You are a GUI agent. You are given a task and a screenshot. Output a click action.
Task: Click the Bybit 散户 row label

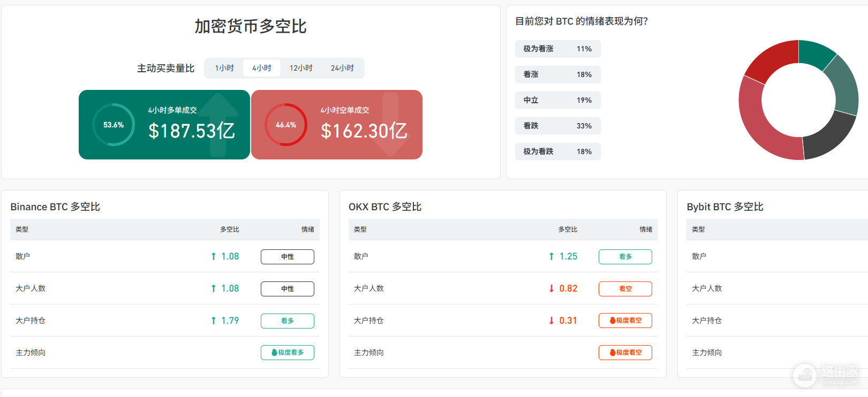click(699, 256)
